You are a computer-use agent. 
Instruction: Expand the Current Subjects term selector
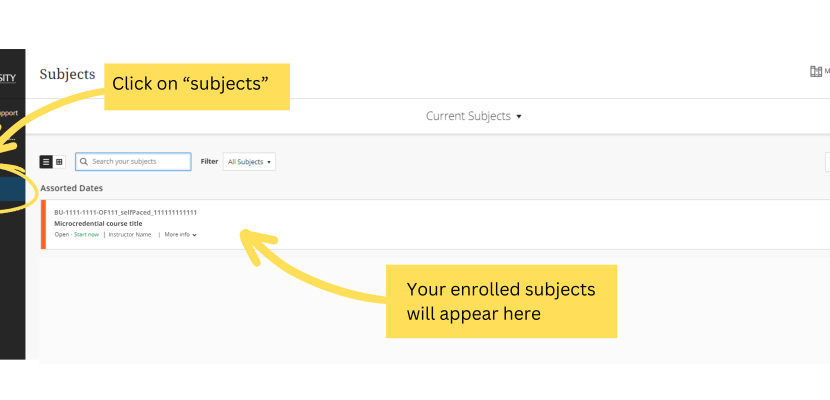(474, 116)
